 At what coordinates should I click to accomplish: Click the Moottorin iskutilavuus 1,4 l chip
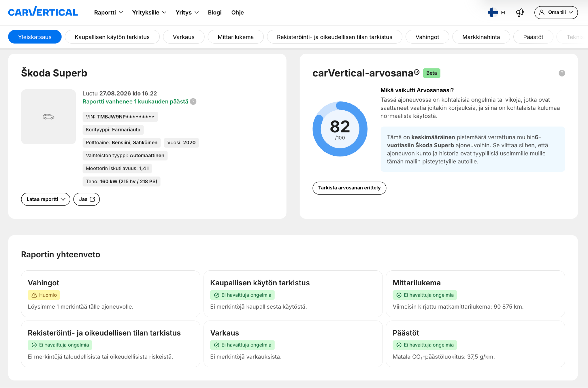117,168
